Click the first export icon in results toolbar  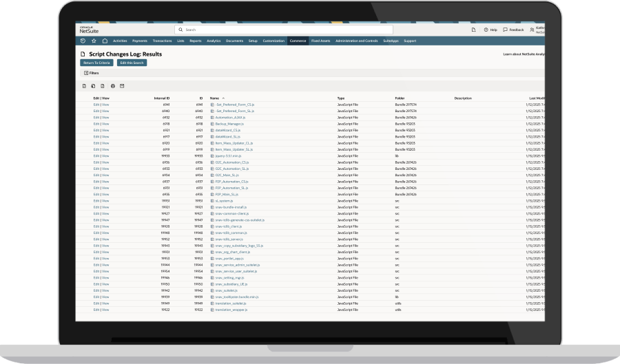coord(84,86)
